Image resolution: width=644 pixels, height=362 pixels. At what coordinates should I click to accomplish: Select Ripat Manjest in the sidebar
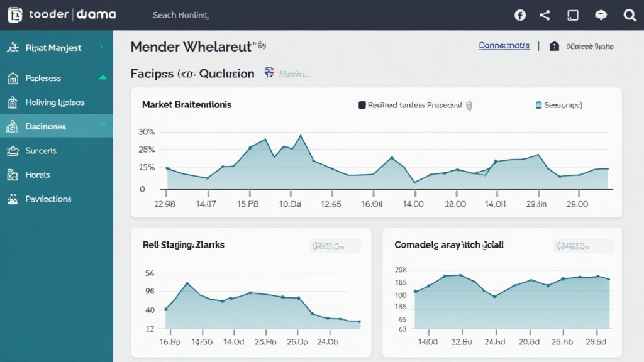(53, 48)
